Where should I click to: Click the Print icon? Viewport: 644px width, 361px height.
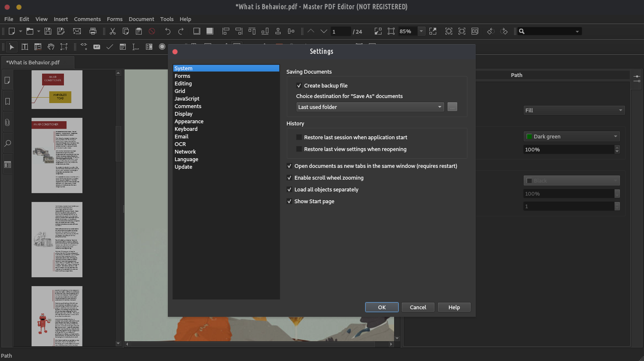(x=93, y=31)
